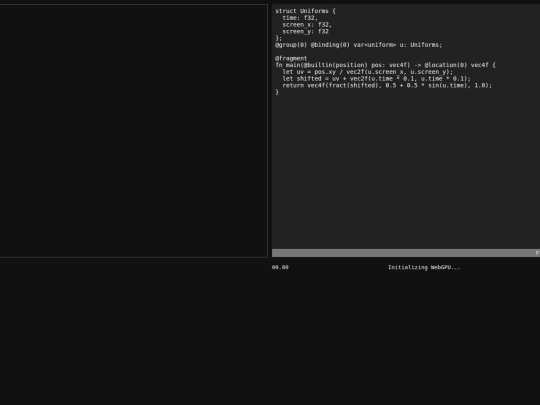Click the '@fragment' attribute line
Image resolution: width=540 pixels, height=405 pixels.
291,58
